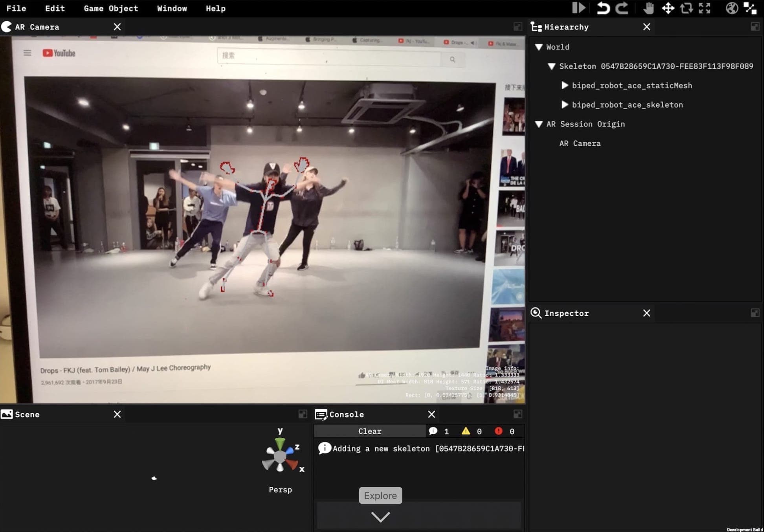The height and width of the screenshot is (532, 765).
Task: Close the Console tab
Action: click(431, 414)
